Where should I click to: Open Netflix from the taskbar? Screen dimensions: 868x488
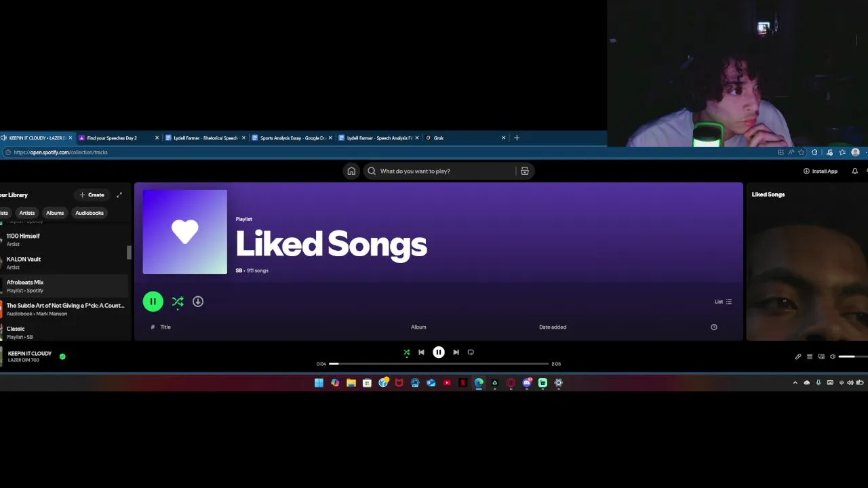[x=463, y=383]
